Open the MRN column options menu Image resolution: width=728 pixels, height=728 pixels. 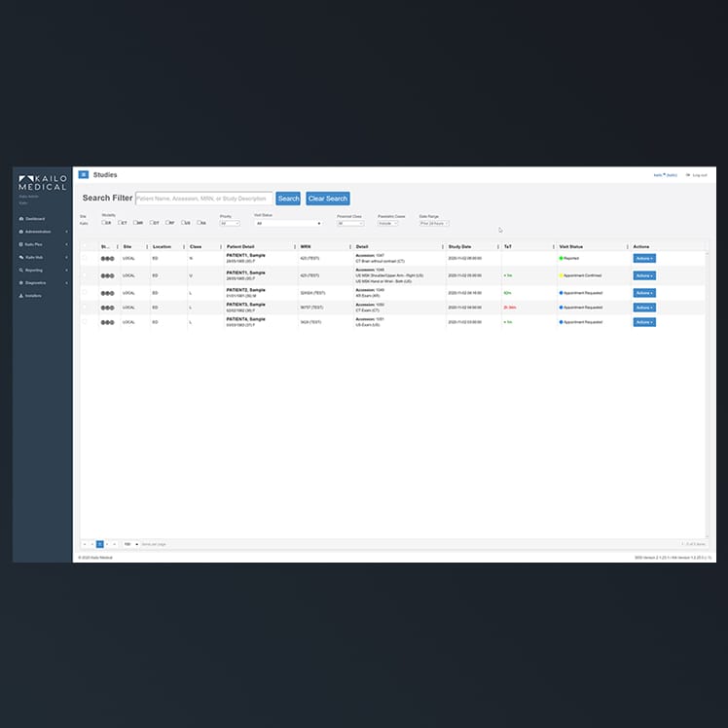point(350,247)
